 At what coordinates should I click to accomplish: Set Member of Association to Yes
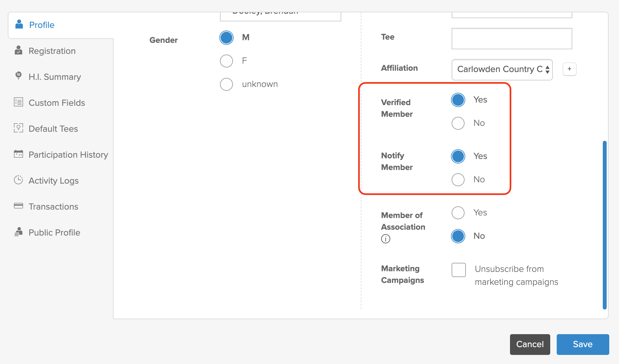[x=458, y=213]
